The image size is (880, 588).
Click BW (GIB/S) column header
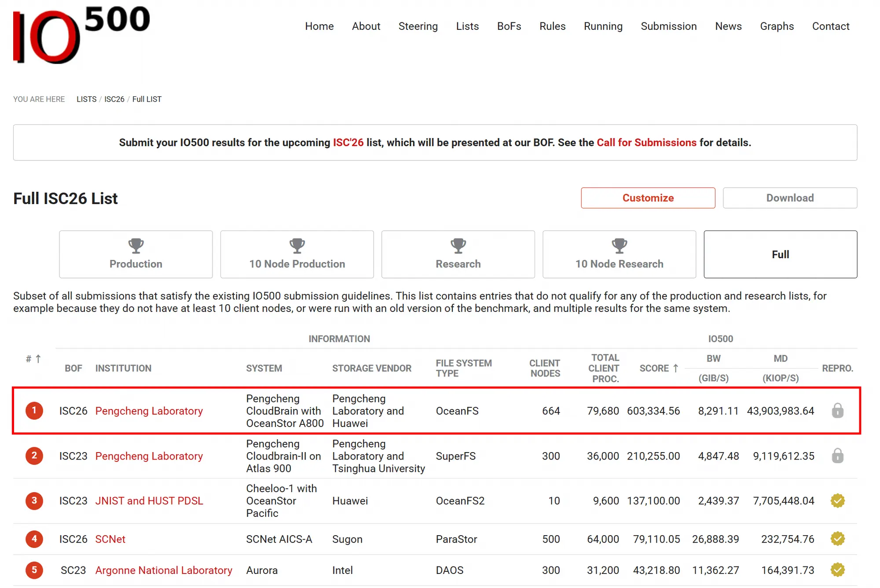713,368
